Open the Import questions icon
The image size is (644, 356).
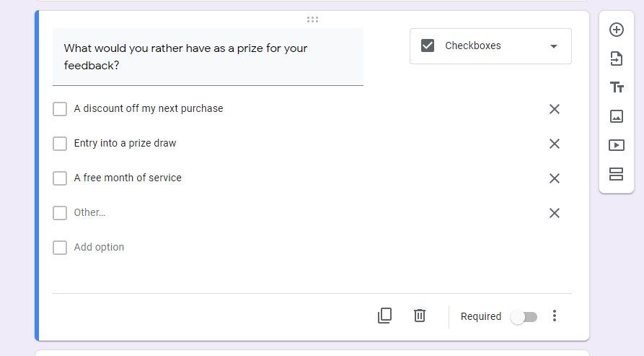coord(616,58)
